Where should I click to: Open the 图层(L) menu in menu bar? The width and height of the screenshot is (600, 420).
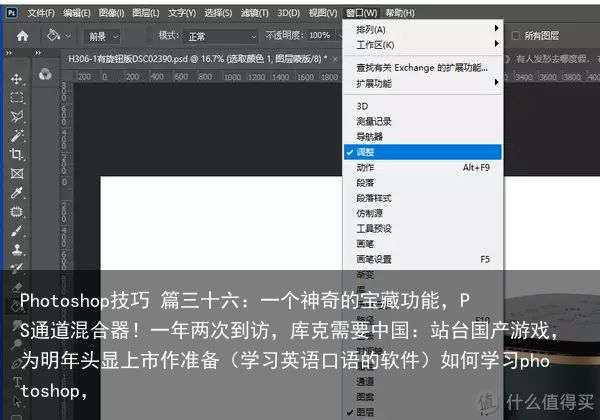click(145, 13)
